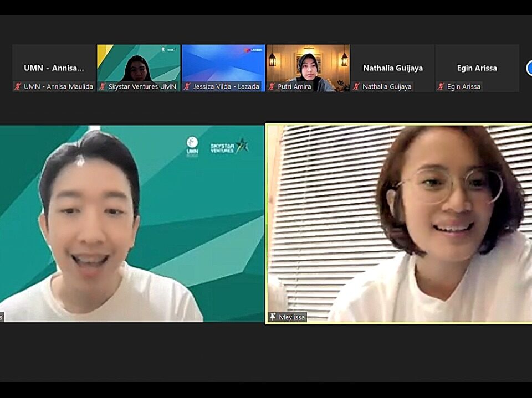
Task: Click the Meylissa name label
Action: [292, 317]
